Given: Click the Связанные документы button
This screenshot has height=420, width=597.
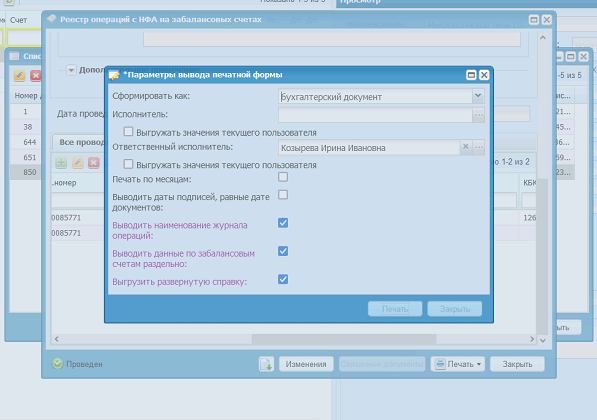Looking at the screenshot, I should (x=382, y=364).
